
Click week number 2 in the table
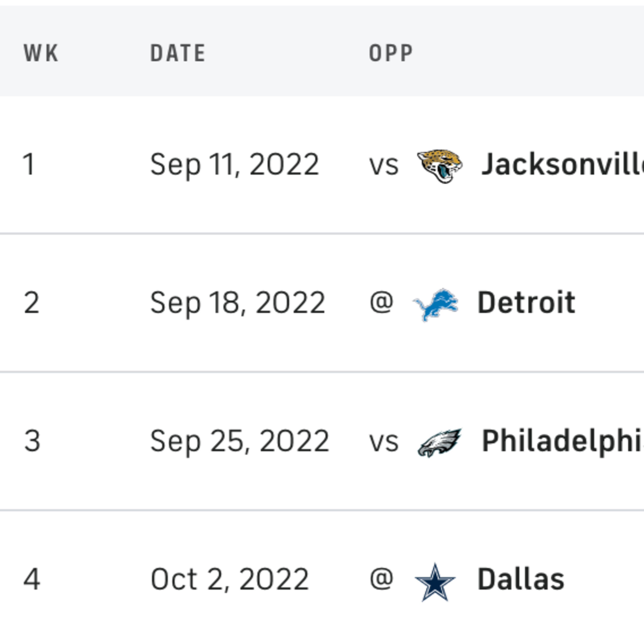(x=32, y=303)
